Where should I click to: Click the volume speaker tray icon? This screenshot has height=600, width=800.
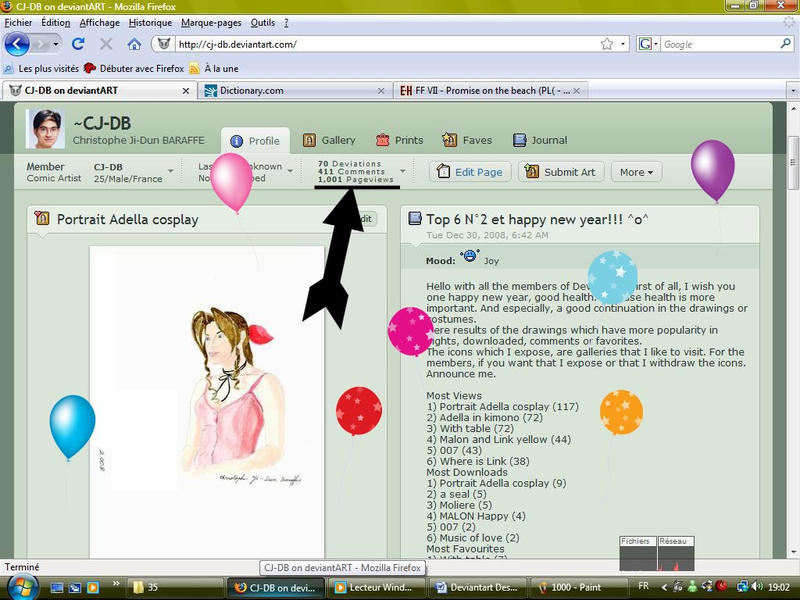(x=758, y=587)
